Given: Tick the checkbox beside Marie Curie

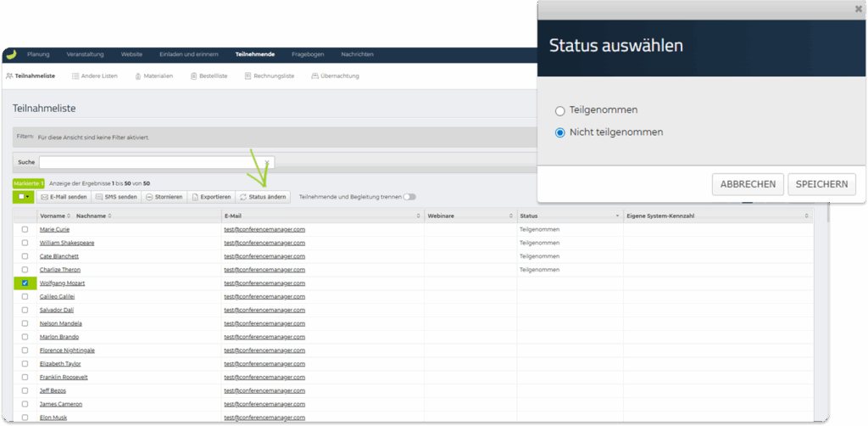Looking at the screenshot, I should pos(25,229).
